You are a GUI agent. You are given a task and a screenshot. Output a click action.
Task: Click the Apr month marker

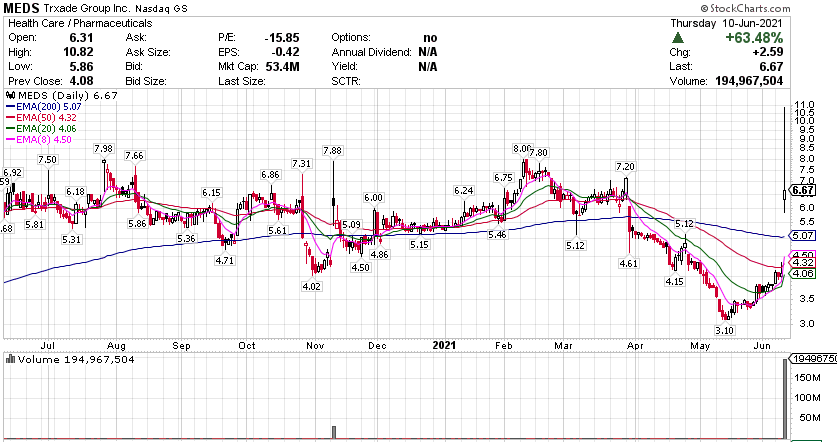coord(635,346)
